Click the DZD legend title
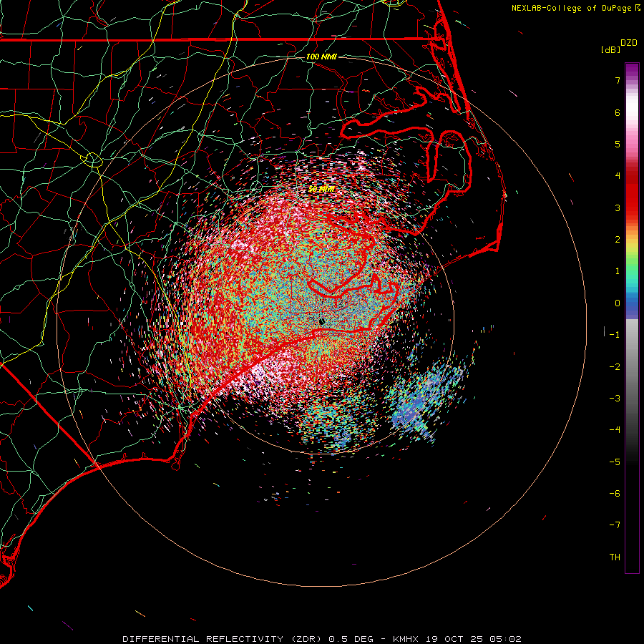The height and width of the screenshot is (644, 644). click(x=628, y=43)
